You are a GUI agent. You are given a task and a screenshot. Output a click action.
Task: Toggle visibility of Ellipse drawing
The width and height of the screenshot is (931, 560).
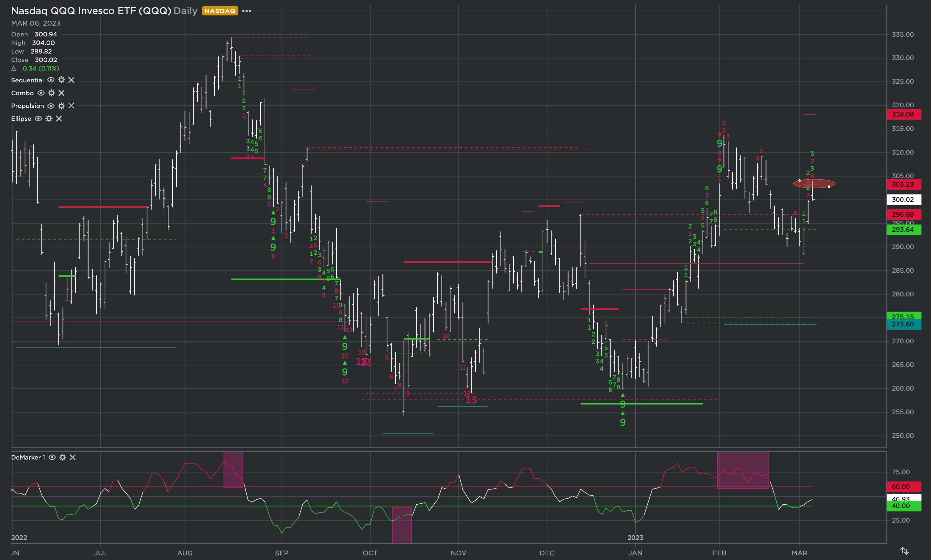pos(38,118)
